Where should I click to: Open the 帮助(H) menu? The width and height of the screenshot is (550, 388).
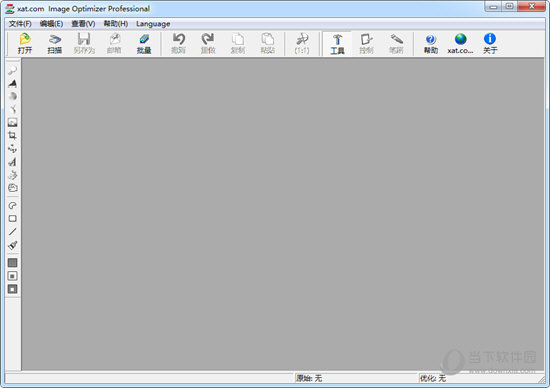pyautogui.click(x=116, y=24)
